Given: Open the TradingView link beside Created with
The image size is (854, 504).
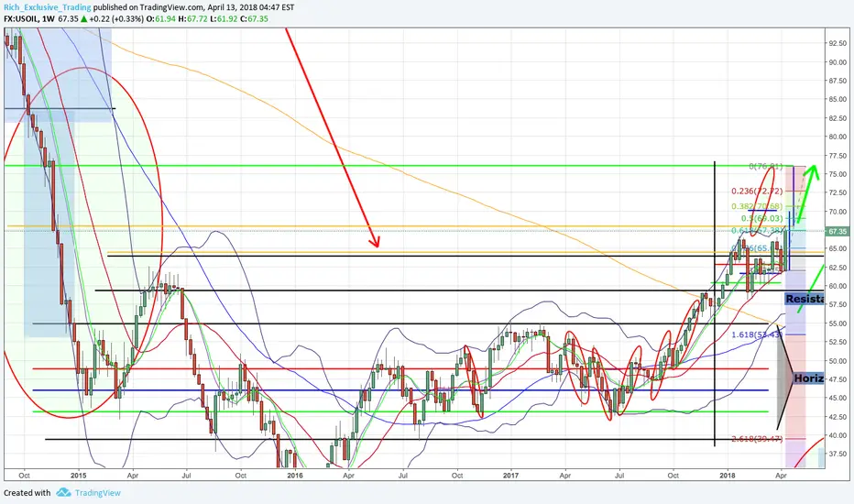Looking at the screenshot, I should coord(97,493).
